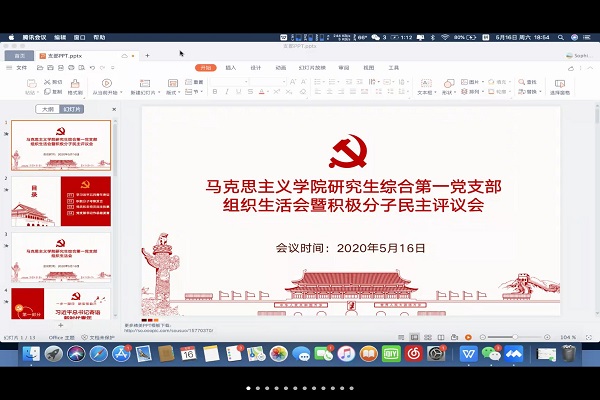Viewport: 600px width, 400px height.
Task: Expand the Paste dropdown arrow
Action: (38, 93)
